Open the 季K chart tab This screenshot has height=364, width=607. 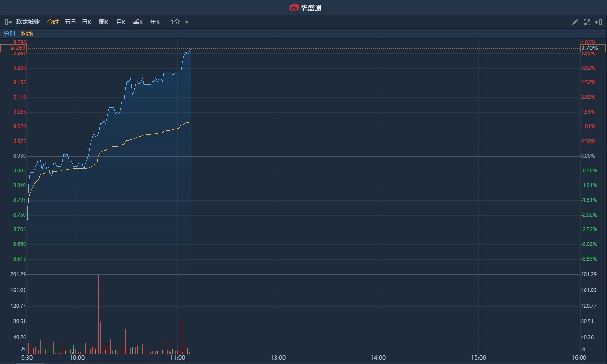[x=138, y=22]
